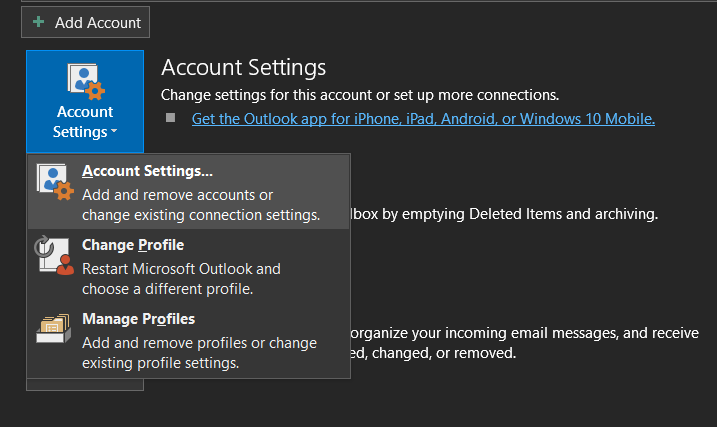Click the Manage Profiles file box icon
The height and width of the screenshot is (427, 717).
pos(54,328)
